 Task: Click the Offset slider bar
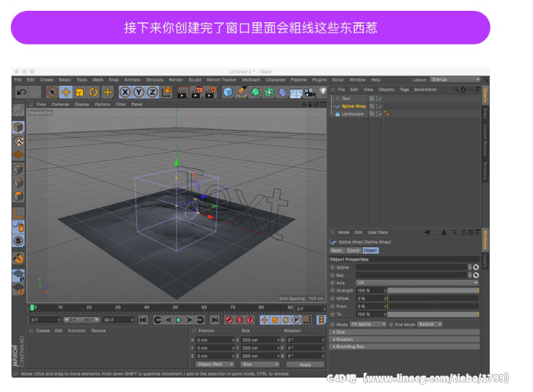click(x=433, y=298)
